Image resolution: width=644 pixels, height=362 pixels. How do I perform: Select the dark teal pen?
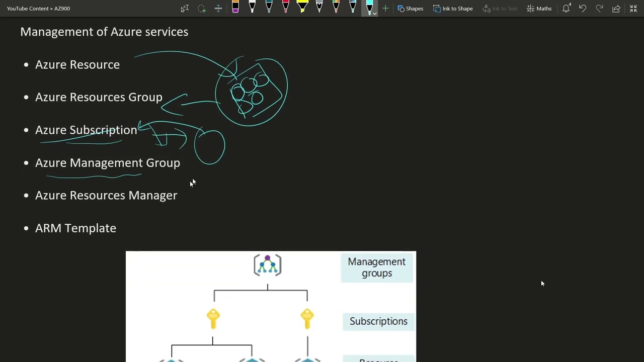[x=269, y=7]
